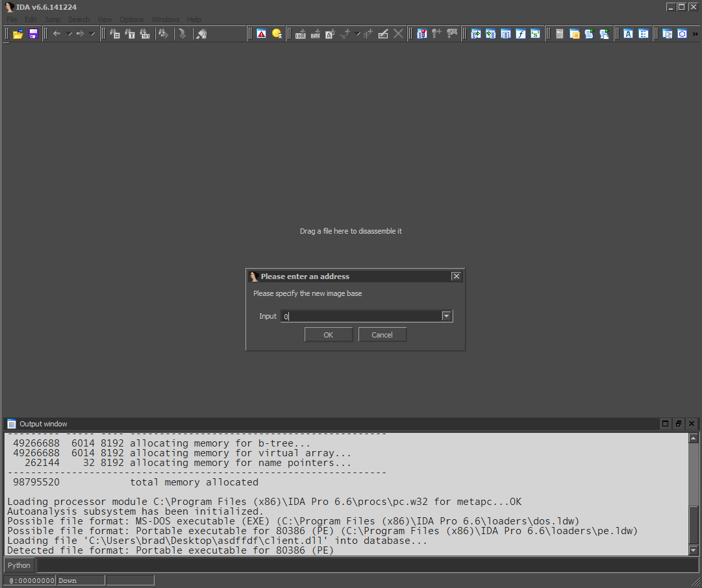Click the add breakpoint pin icon
The width and height of the screenshot is (702, 588).
pos(436,34)
